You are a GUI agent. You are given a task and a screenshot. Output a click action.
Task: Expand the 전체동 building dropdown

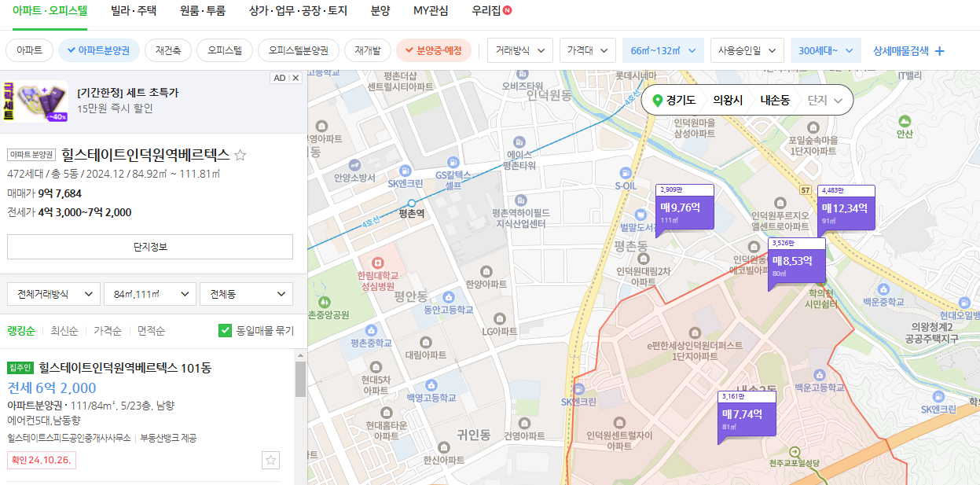click(246, 294)
